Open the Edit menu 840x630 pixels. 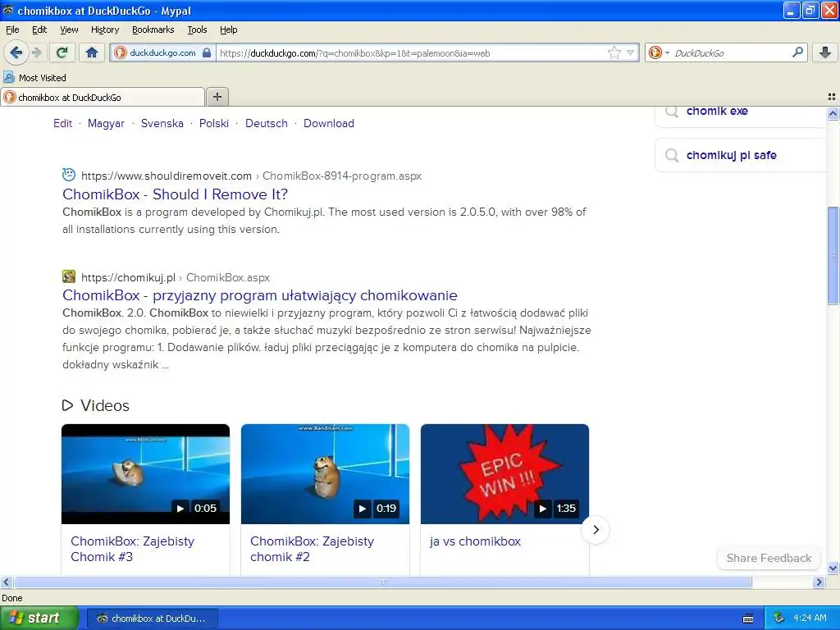coord(39,30)
